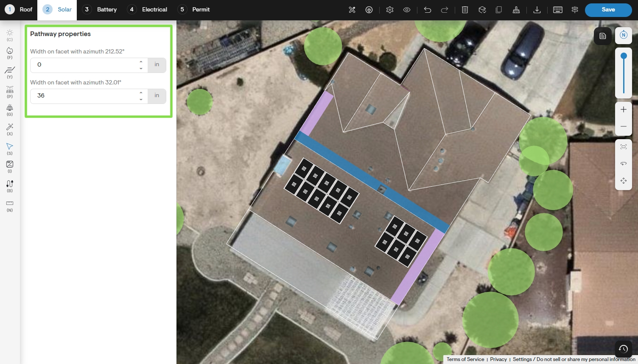Select the small right solar panel array
This screenshot has width=638, height=364.
401,242
